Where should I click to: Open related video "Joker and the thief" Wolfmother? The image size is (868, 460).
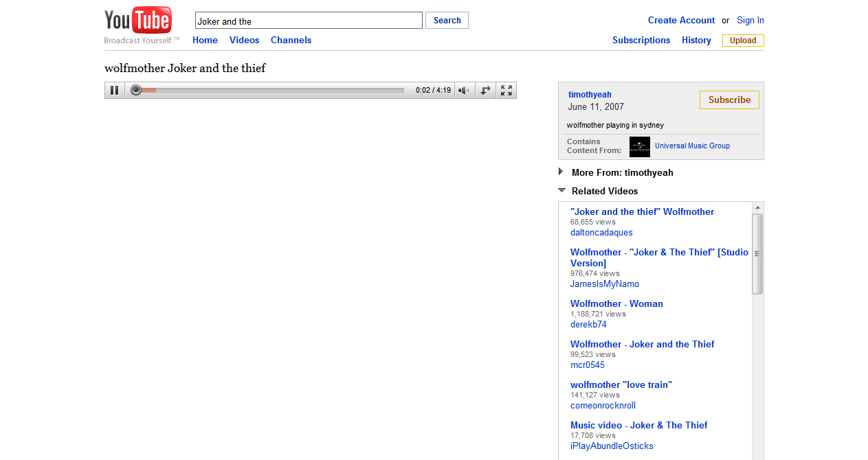(642, 212)
